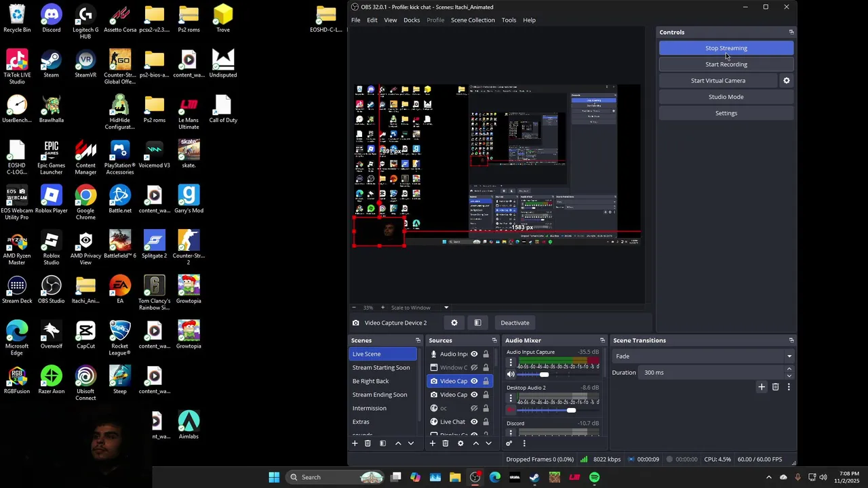Remove selected scene with trash icon

coord(368,443)
